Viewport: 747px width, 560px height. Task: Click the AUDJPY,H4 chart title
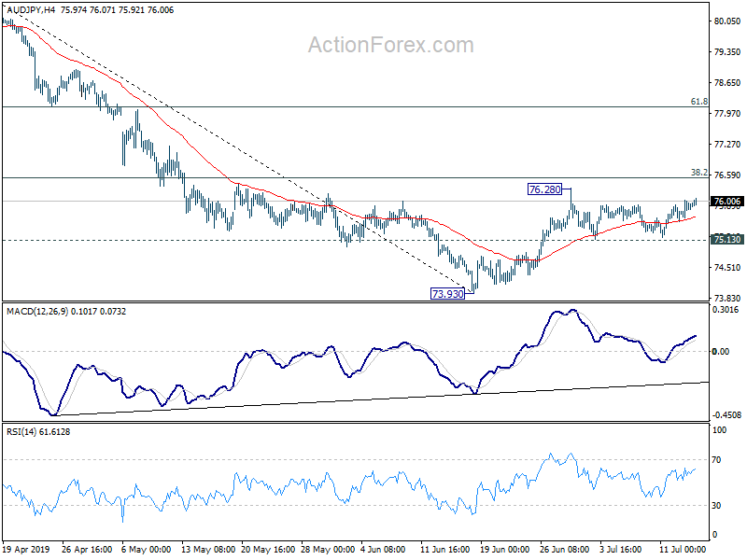(x=31, y=9)
